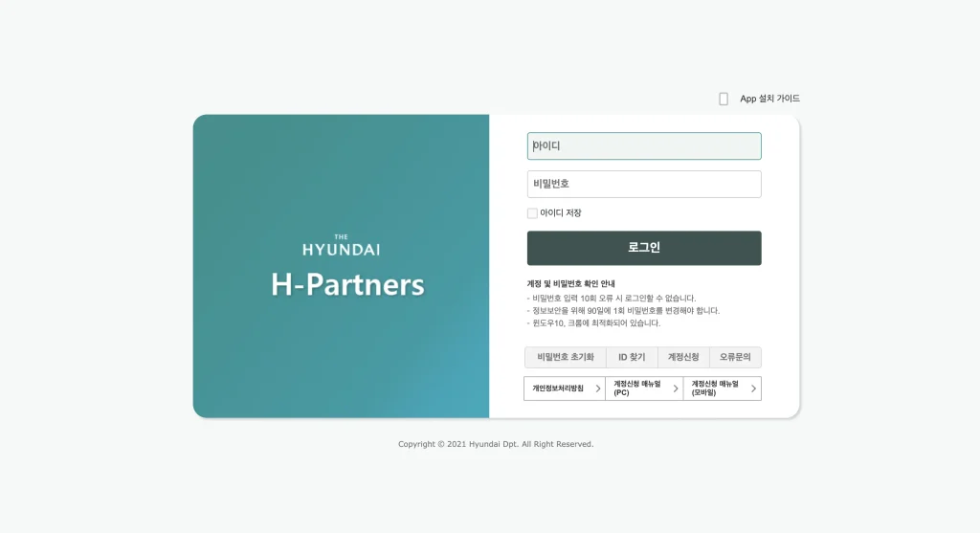Click the 윈도우10, 크롬에 최적화 notice line
980x533 pixels.
pos(593,323)
